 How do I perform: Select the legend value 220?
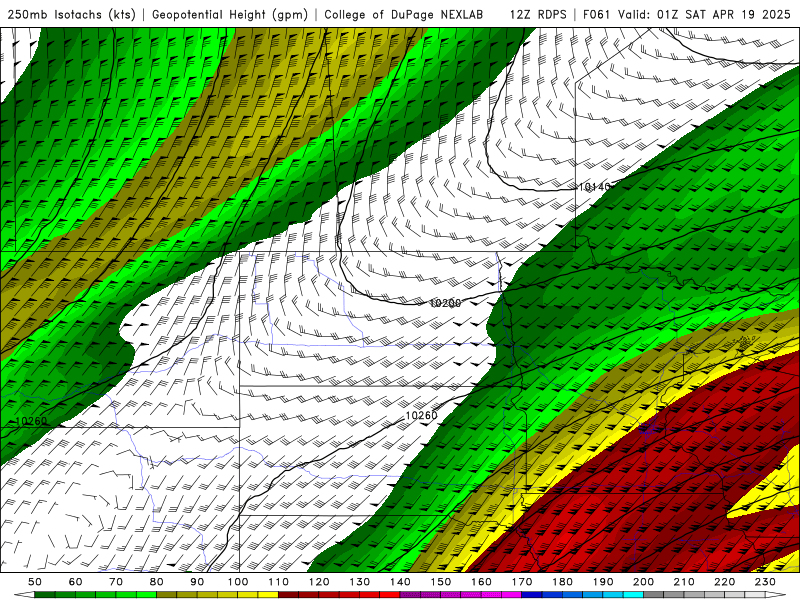(x=724, y=582)
